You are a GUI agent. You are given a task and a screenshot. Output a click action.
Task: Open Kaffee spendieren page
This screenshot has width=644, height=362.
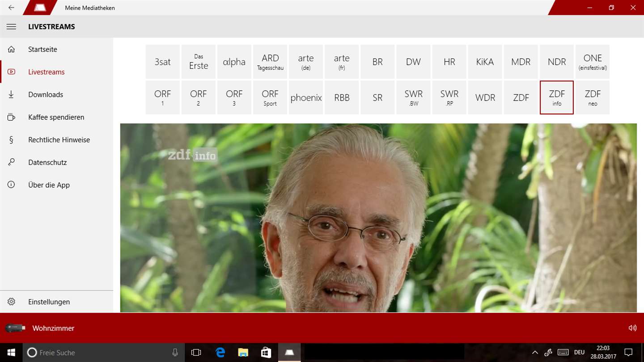tap(56, 117)
